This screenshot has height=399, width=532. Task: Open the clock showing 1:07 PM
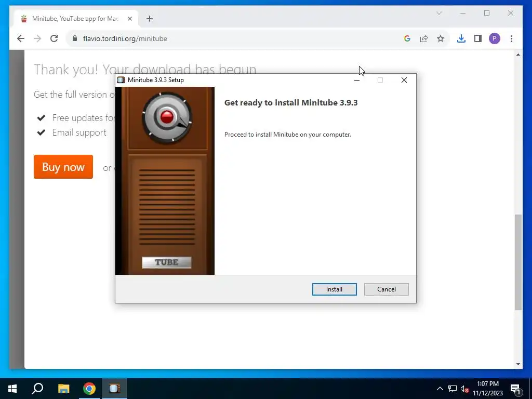488,389
